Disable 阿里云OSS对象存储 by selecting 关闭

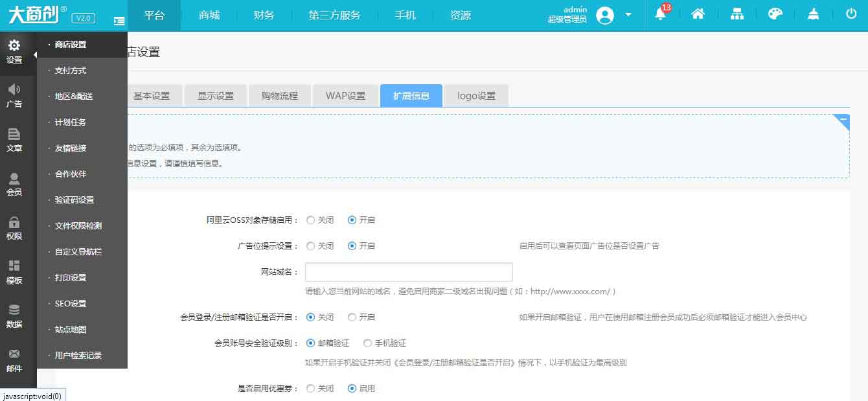coord(311,220)
